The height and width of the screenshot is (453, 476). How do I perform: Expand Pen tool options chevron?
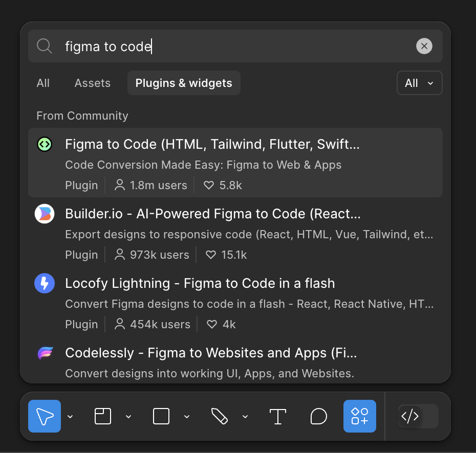pyautogui.click(x=245, y=416)
